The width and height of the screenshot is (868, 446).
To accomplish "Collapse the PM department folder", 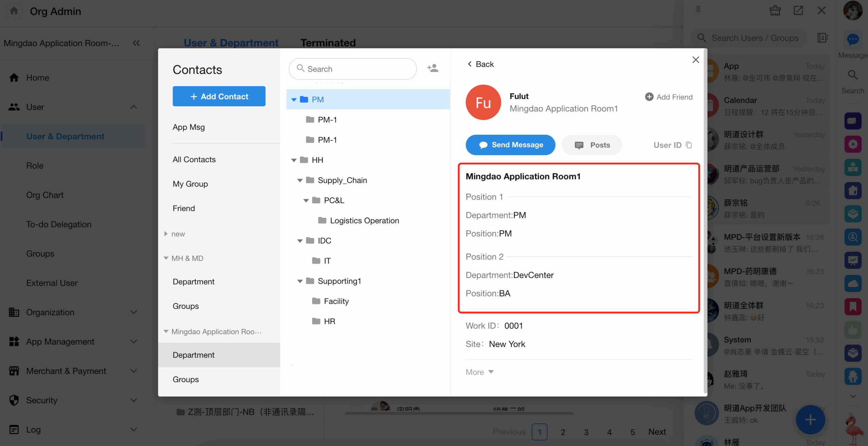I will (294, 99).
